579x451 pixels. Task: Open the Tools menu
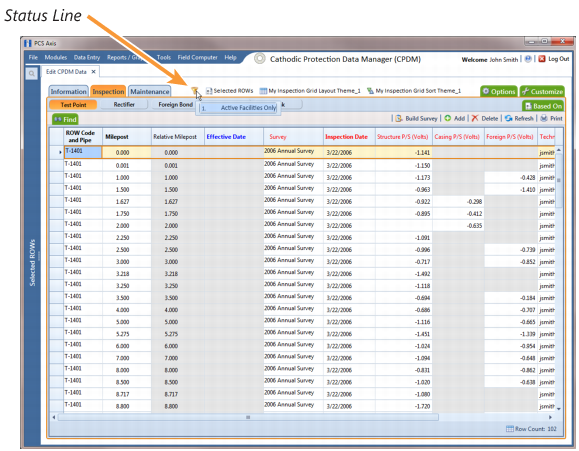[164, 57]
